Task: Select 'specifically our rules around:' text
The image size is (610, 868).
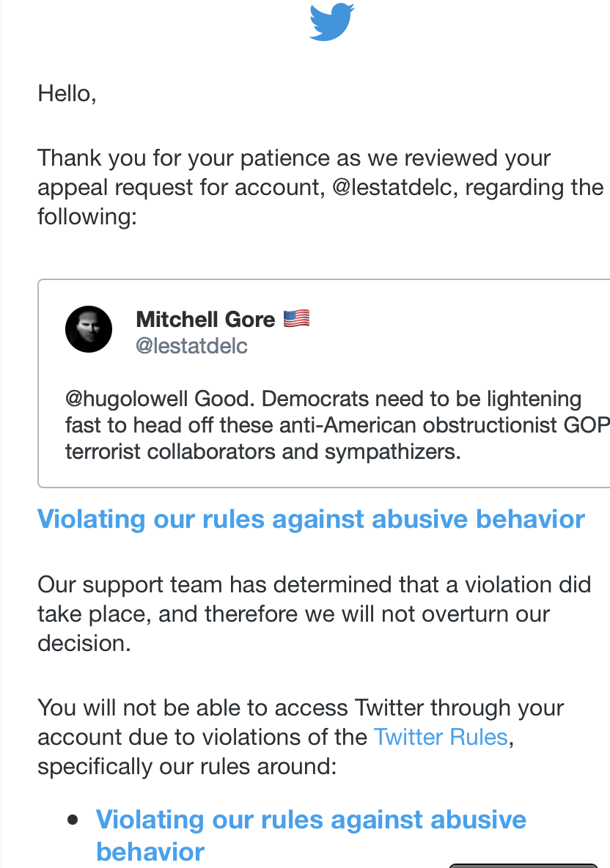Action: pyautogui.click(x=186, y=767)
